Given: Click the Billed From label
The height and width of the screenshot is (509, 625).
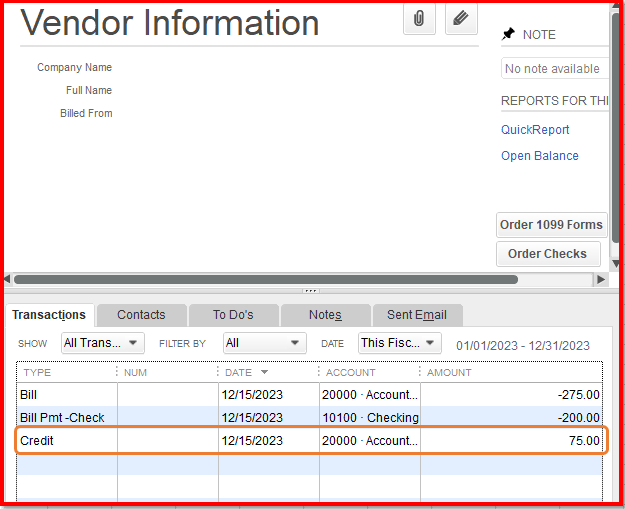Looking at the screenshot, I should pos(86,113).
